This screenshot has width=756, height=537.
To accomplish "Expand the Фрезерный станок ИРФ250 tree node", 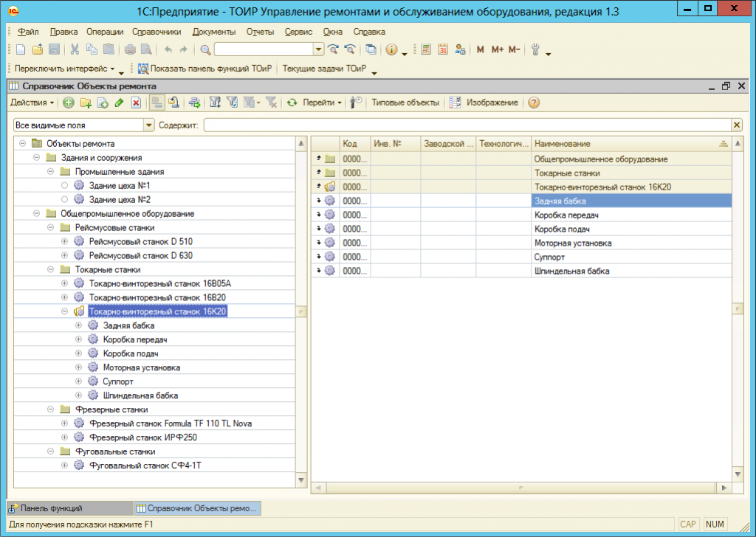I will click(65, 437).
